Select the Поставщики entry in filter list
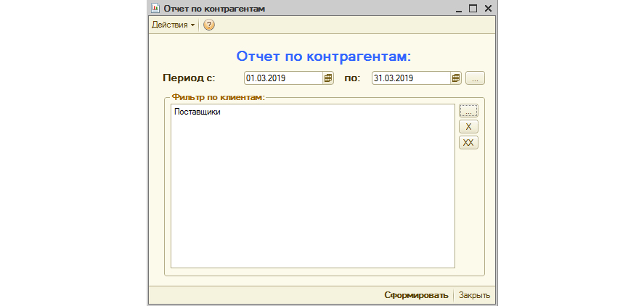Screen dimensions: 644x306 click(197, 112)
